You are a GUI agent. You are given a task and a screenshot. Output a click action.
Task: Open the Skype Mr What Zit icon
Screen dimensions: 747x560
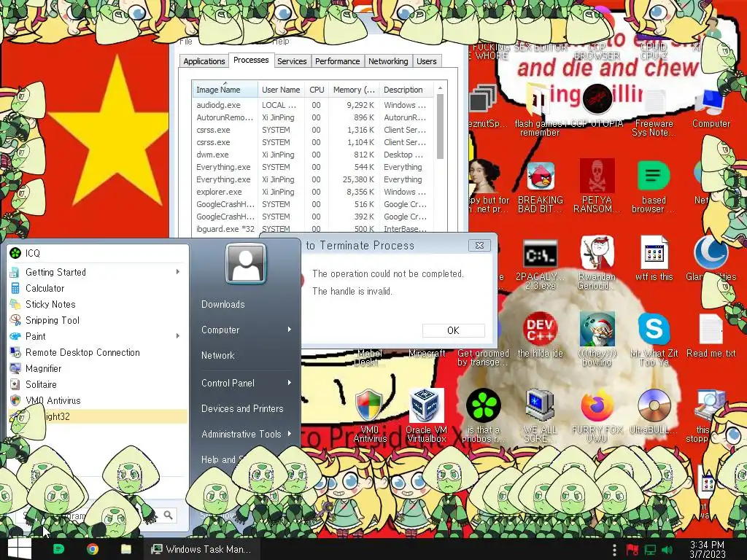pos(654,339)
